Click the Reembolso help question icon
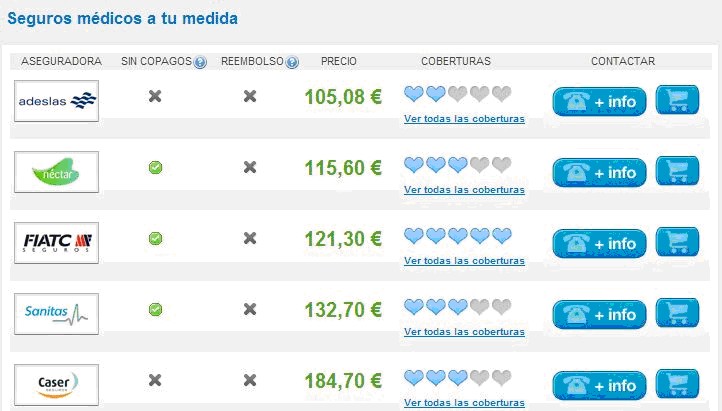The width and height of the screenshot is (722, 411). coord(292,62)
